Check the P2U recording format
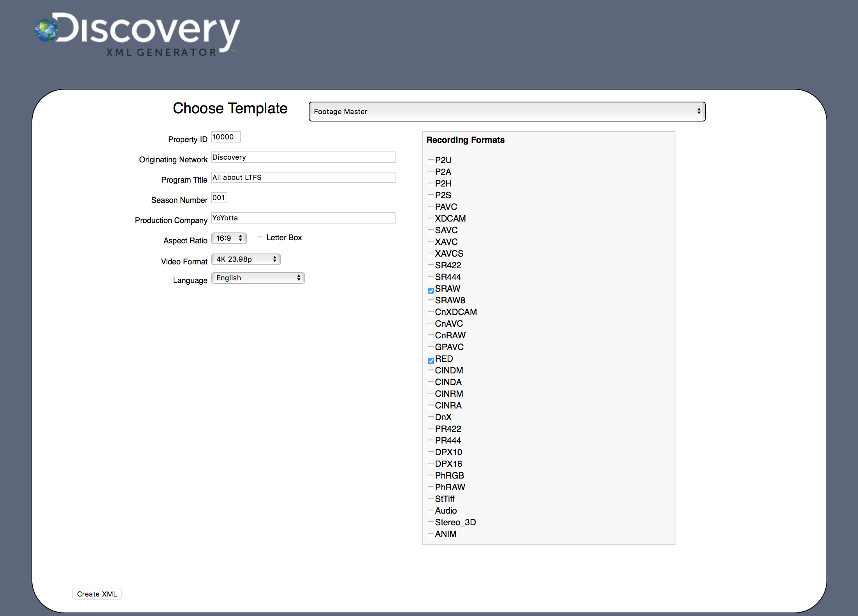 click(x=431, y=162)
